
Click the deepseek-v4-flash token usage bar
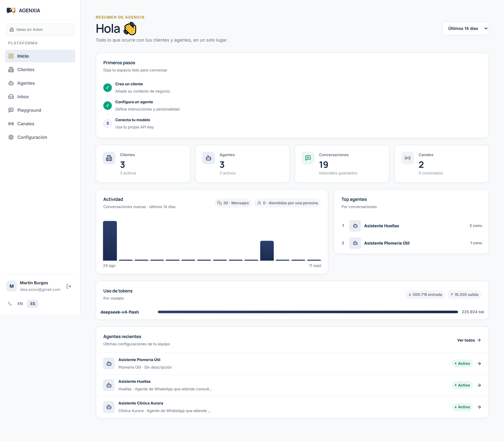(x=308, y=312)
